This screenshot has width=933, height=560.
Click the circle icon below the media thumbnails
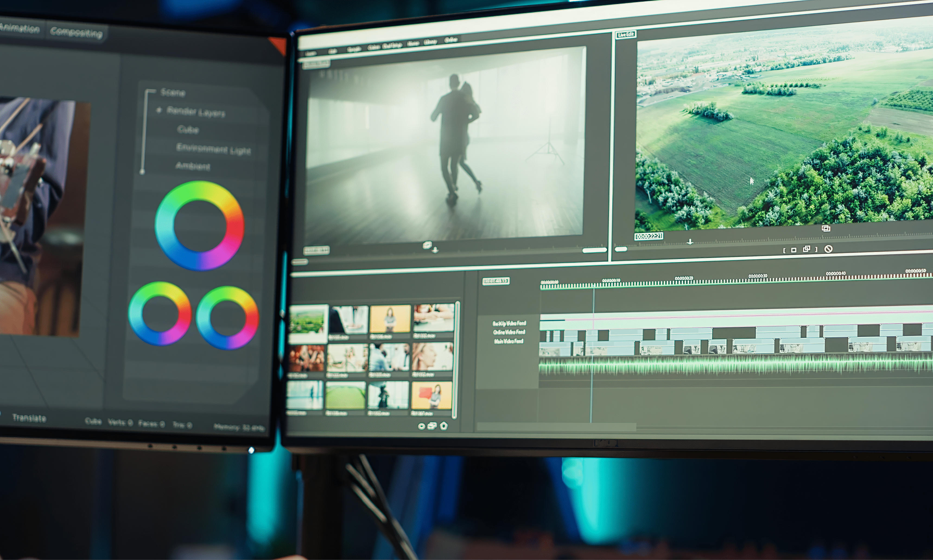pos(421,426)
